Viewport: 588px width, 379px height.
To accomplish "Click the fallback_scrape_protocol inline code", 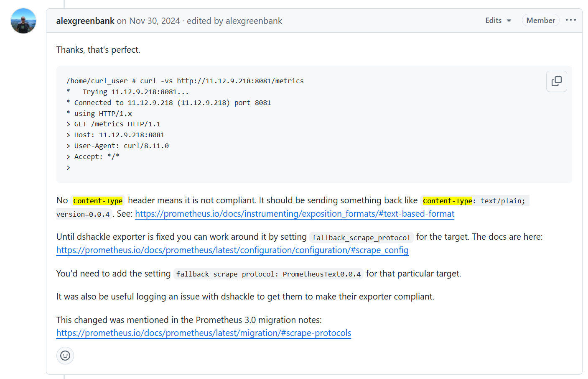I will click(361, 238).
